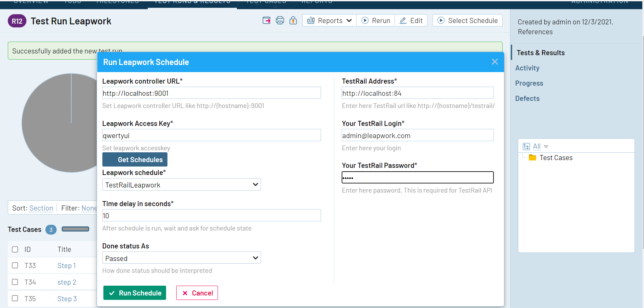
Task: Check the T35 row checkbox
Action: pos(15,298)
